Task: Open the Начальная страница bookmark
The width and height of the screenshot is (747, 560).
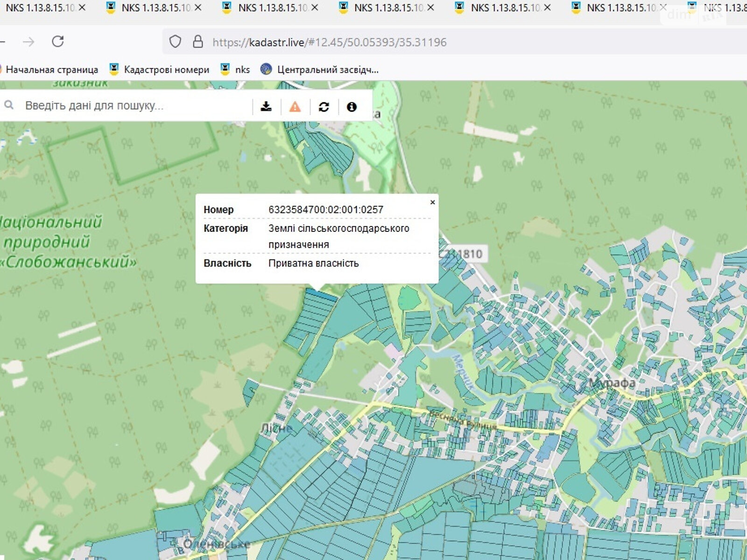Action: pos(49,70)
